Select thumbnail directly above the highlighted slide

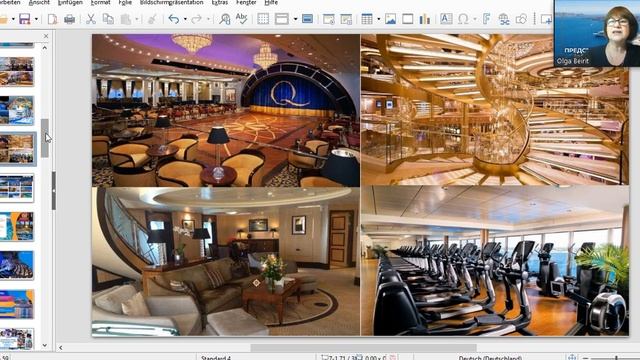(x=17, y=111)
